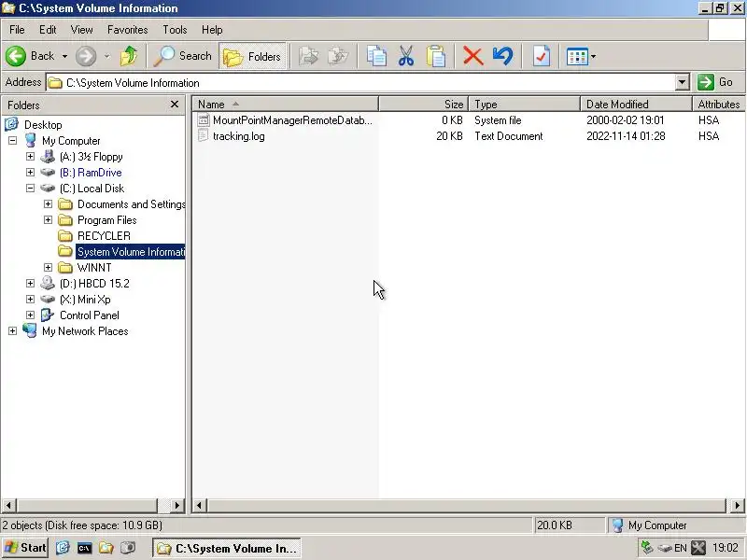The image size is (747, 560).
Task: Expand the (A:) 3½ Floppy node
Action: point(30,156)
